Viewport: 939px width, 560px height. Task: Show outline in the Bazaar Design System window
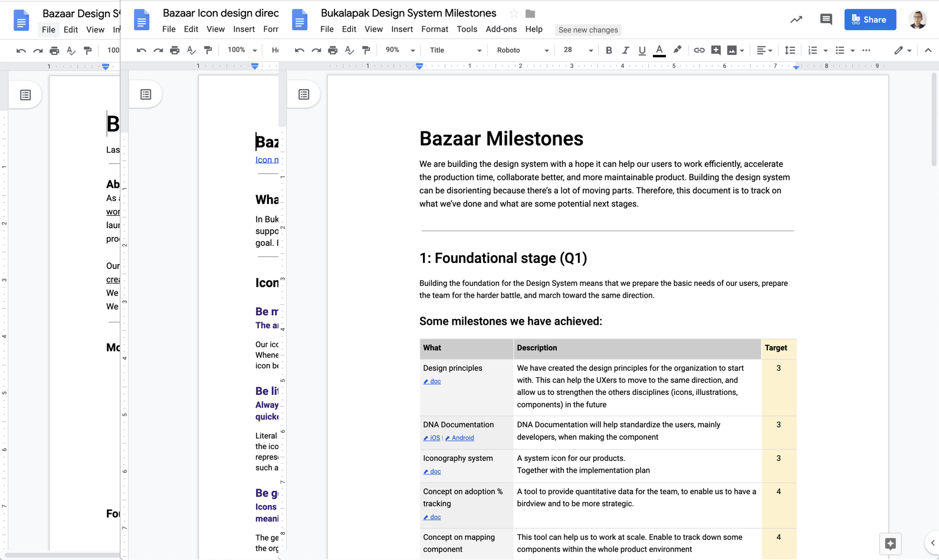point(25,95)
